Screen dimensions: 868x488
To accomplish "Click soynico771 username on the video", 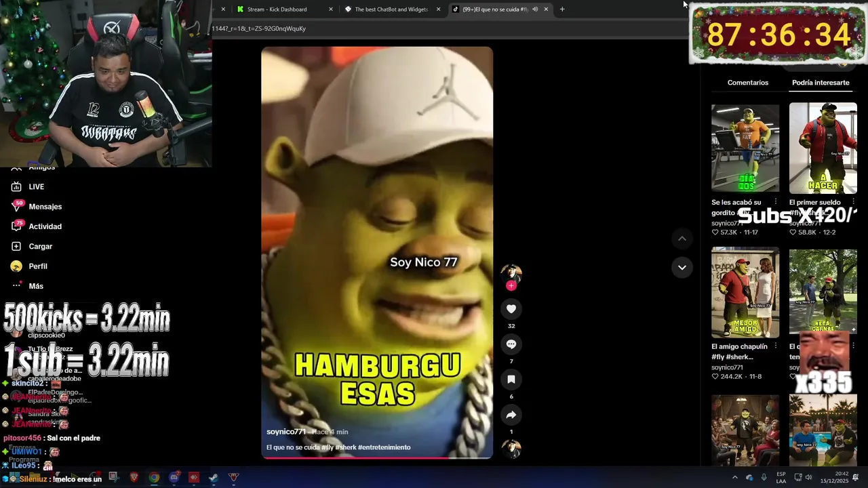I will click(285, 432).
